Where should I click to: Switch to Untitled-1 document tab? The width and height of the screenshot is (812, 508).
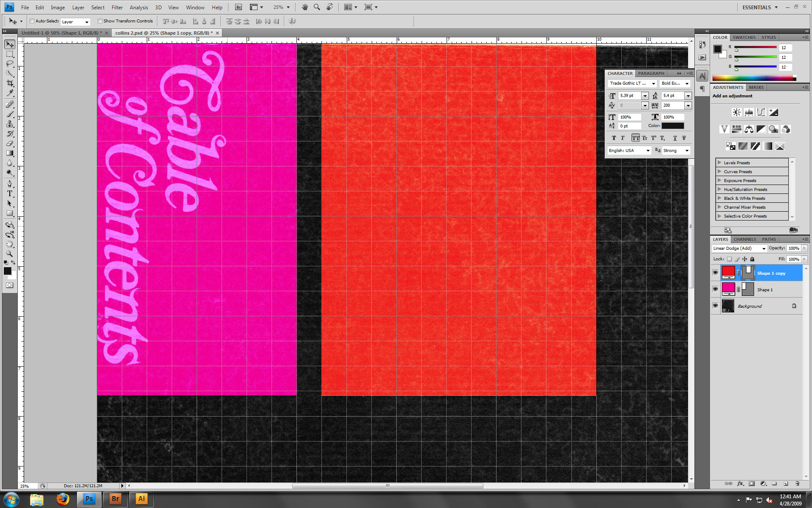pyautogui.click(x=61, y=33)
